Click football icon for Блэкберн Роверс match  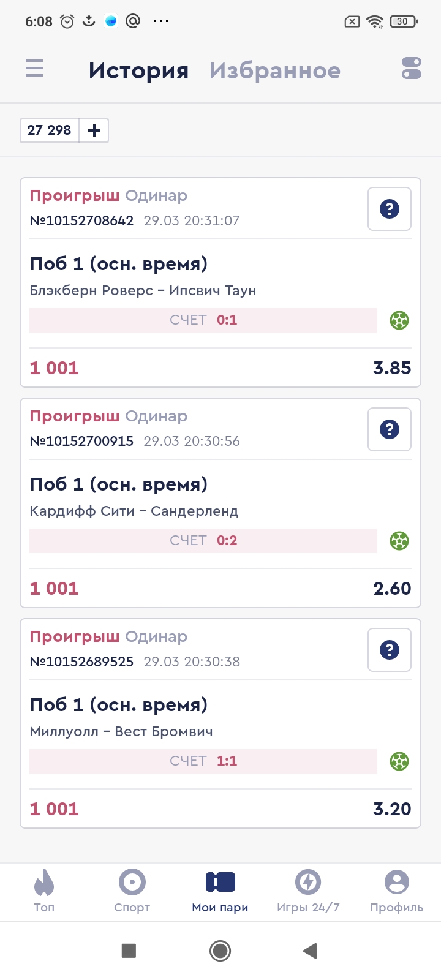(399, 320)
